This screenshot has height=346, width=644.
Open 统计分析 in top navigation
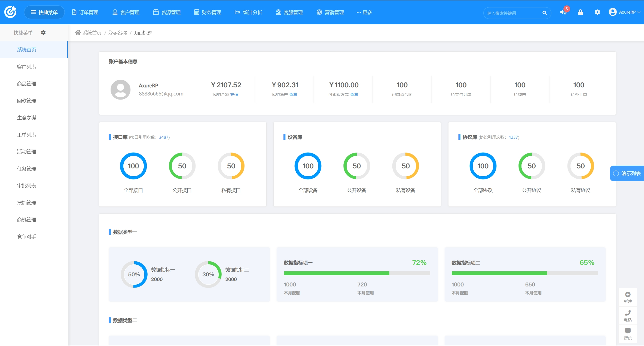click(248, 12)
